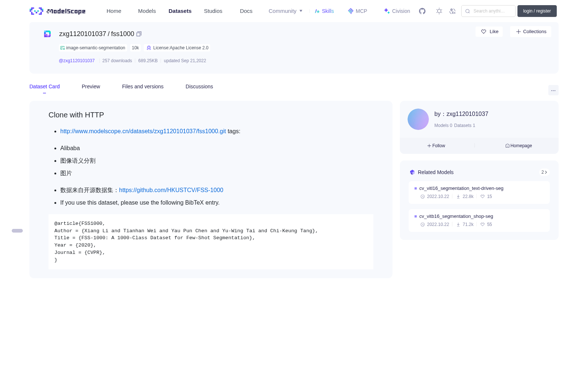Image resolution: width=588 pixels, height=368 pixels.
Task: Open the GitHub icon link
Action: point(422,11)
